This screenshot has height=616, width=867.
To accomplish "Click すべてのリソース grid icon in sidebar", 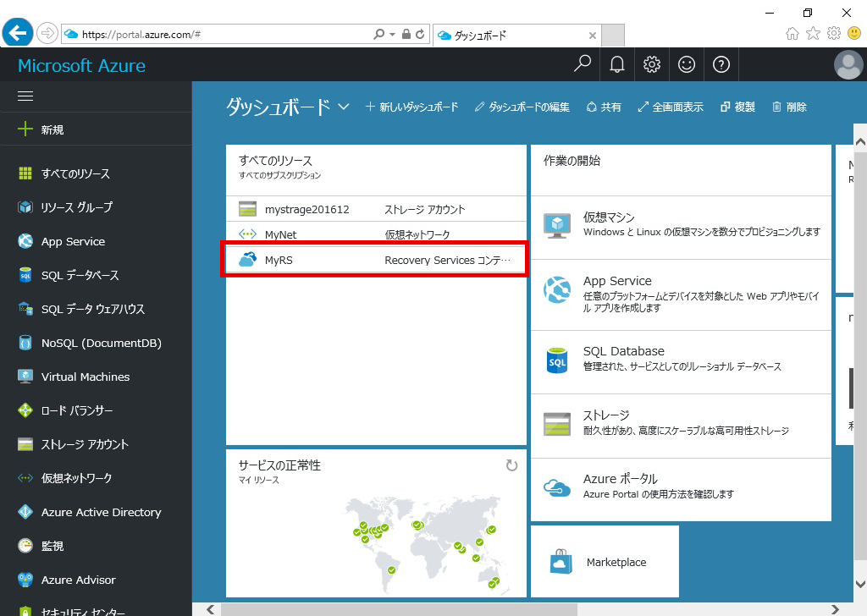I will [x=25, y=173].
